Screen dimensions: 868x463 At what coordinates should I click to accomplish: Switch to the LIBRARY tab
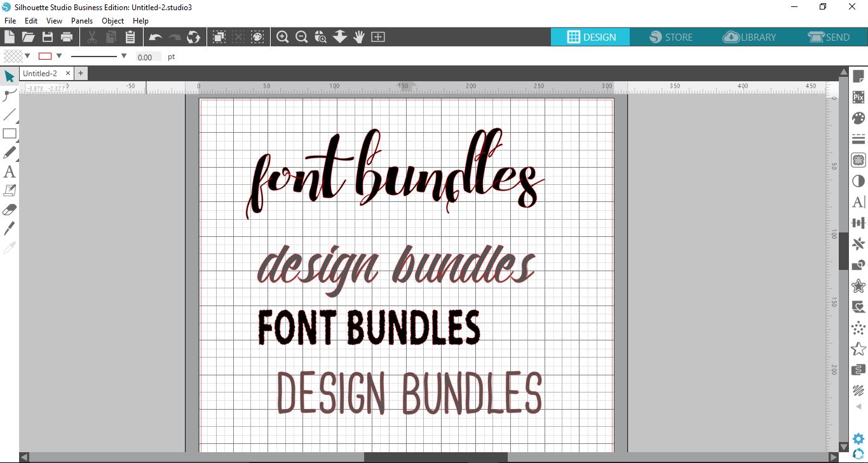click(x=749, y=37)
